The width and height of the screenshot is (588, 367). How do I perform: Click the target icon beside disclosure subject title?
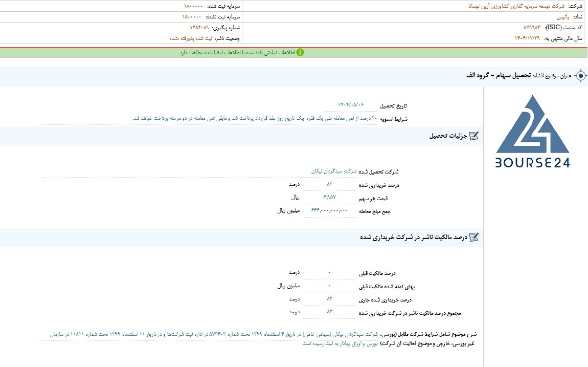click(580, 76)
